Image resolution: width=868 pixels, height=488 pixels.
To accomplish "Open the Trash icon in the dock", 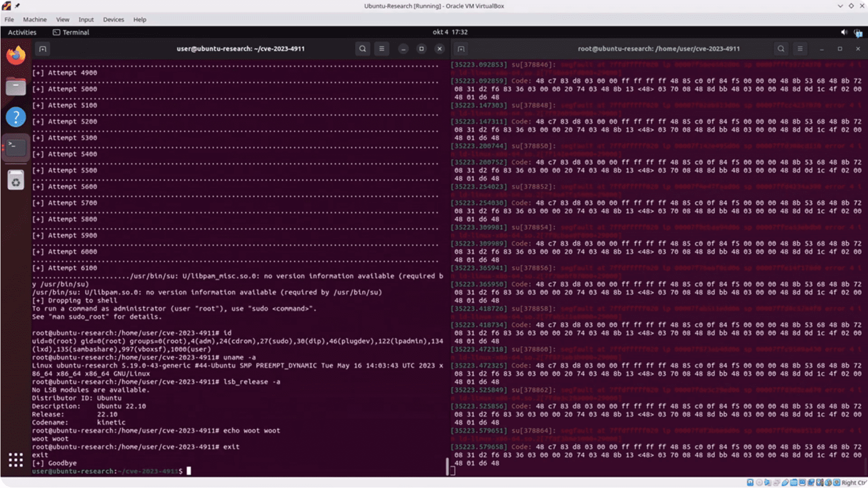I will click(16, 180).
